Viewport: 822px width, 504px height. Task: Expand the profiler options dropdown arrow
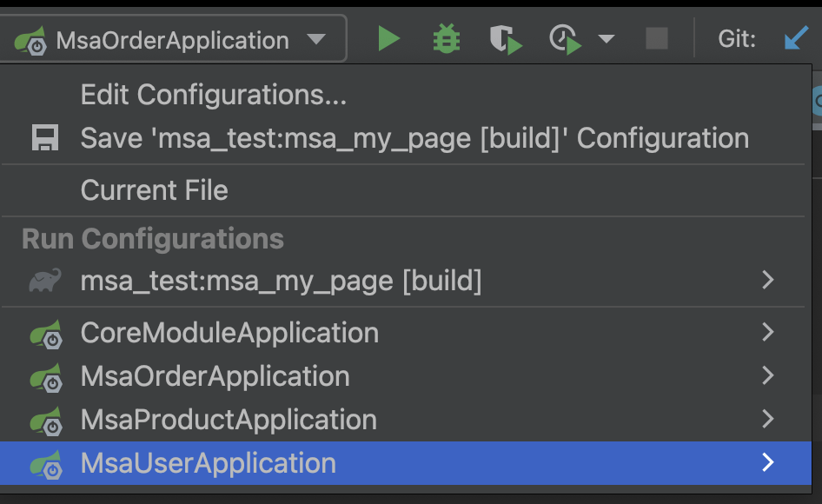click(x=607, y=39)
